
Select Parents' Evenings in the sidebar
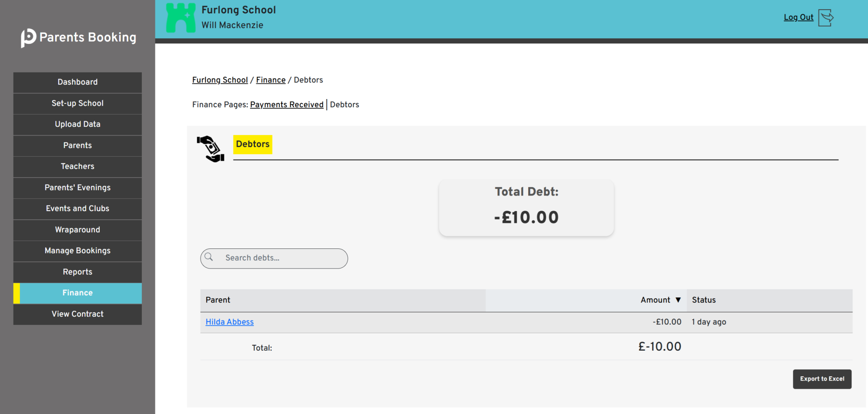click(x=77, y=188)
